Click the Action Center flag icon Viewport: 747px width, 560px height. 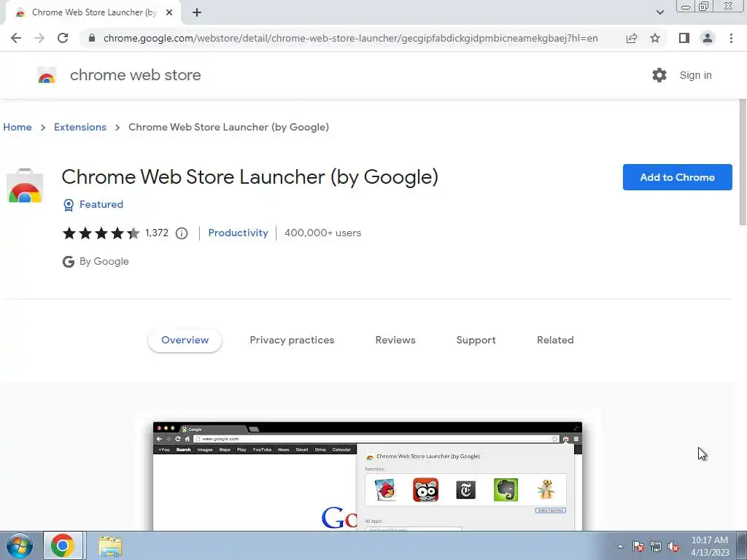click(x=638, y=546)
